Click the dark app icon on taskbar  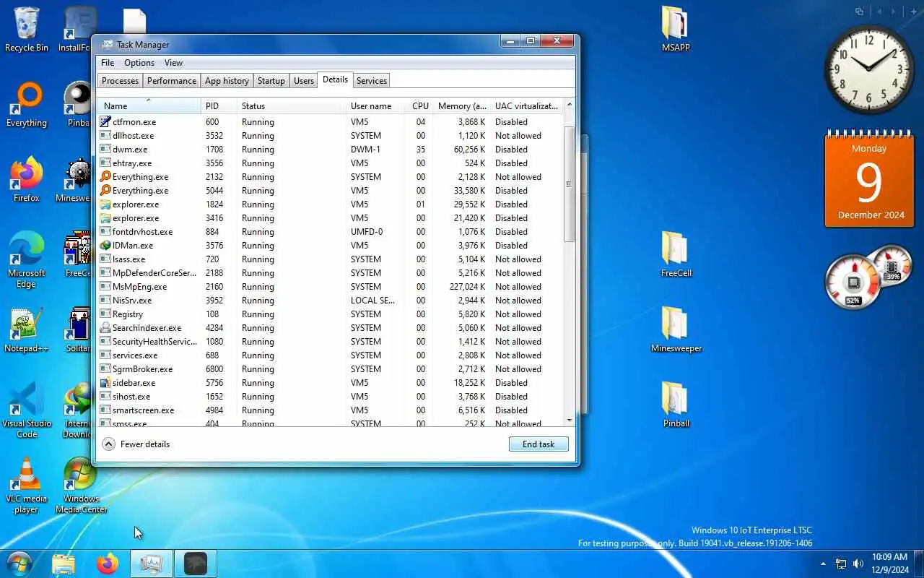pyautogui.click(x=195, y=564)
